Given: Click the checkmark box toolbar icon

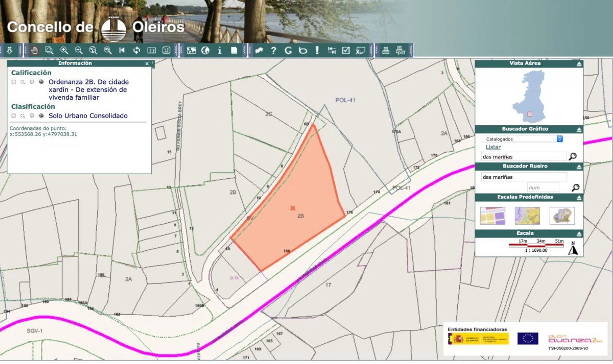Looking at the screenshot, I should [x=346, y=50].
